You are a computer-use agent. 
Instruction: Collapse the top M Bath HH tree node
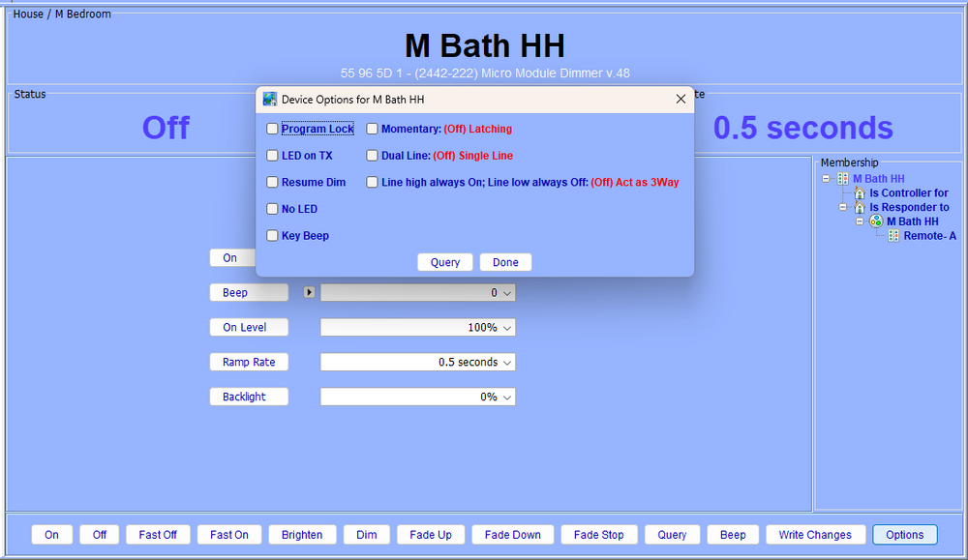[826, 179]
